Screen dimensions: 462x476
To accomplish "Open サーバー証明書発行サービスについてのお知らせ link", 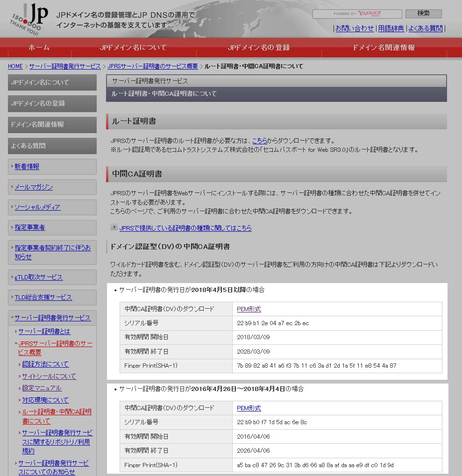I will tap(53, 467).
